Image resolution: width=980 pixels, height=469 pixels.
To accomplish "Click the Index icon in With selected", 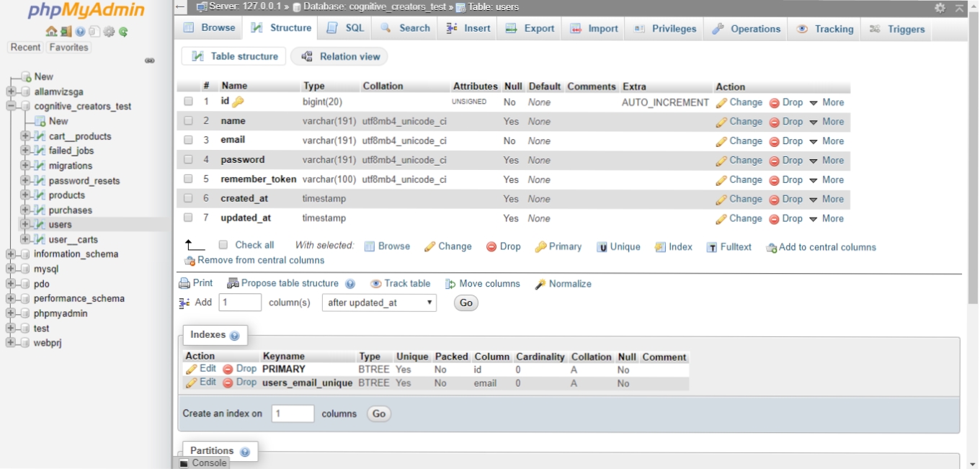I will [x=660, y=247].
